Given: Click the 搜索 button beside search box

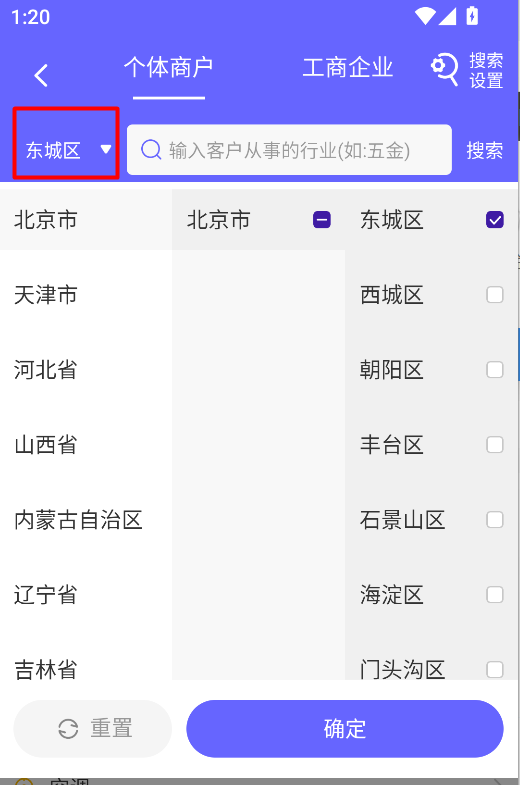Looking at the screenshot, I should pos(484,150).
